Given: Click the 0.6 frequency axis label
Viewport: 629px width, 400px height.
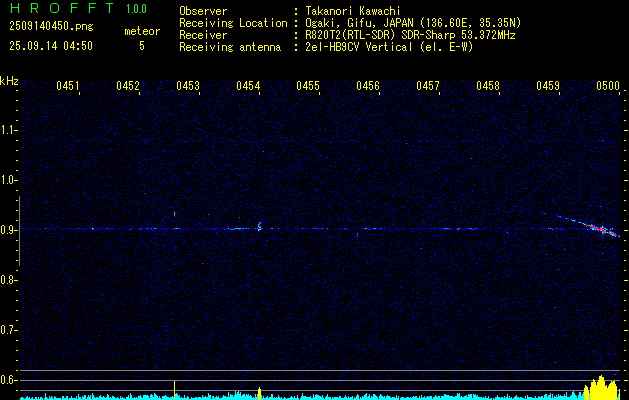Looking at the screenshot, I should [x=9, y=380].
